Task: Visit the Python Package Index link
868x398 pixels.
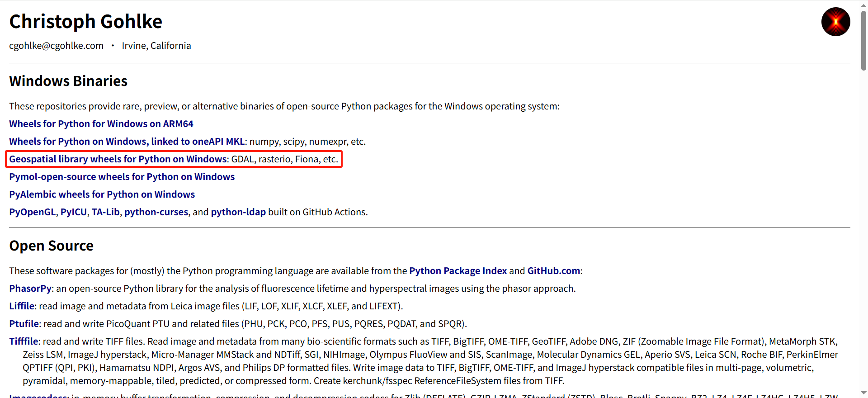Action: pyautogui.click(x=458, y=271)
